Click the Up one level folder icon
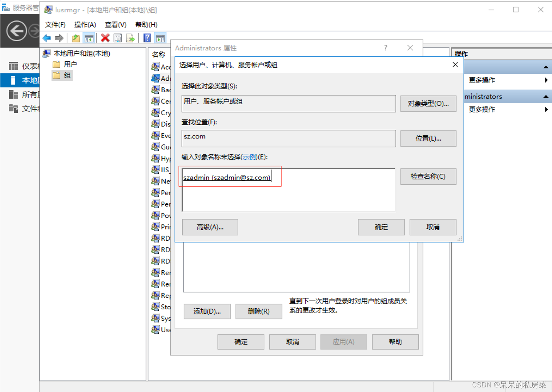This screenshot has height=392, width=552. click(76, 38)
